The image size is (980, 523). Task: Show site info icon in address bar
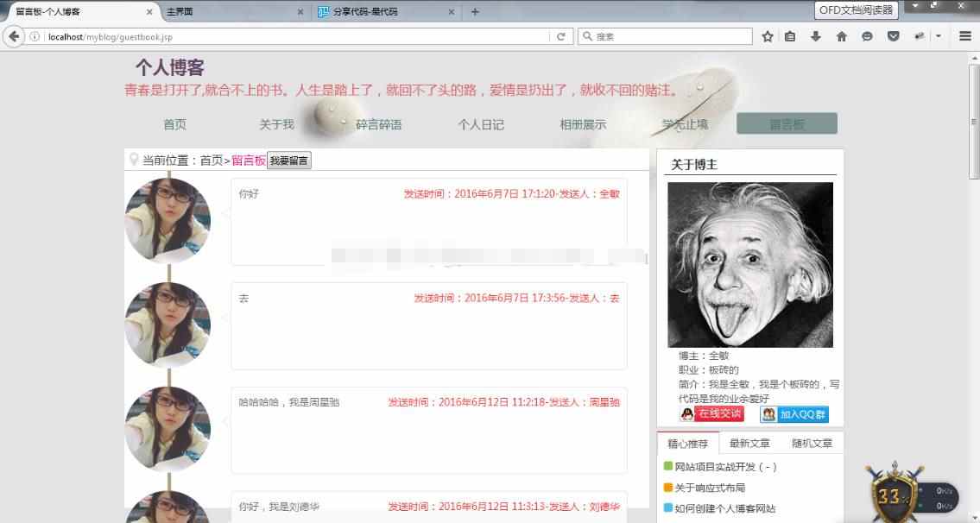(35, 37)
